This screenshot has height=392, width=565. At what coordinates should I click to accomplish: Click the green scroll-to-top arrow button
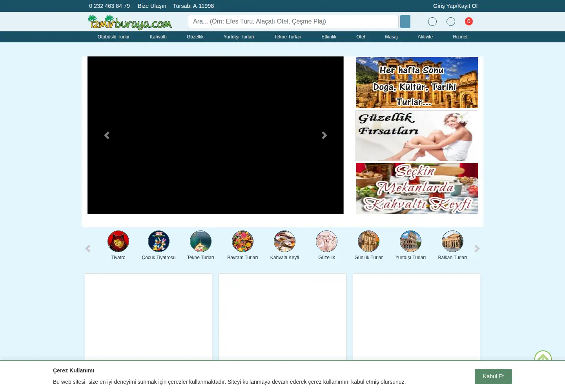click(543, 356)
